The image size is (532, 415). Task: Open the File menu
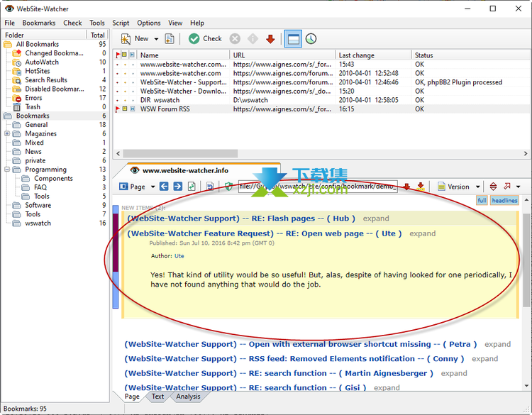pos(9,23)
